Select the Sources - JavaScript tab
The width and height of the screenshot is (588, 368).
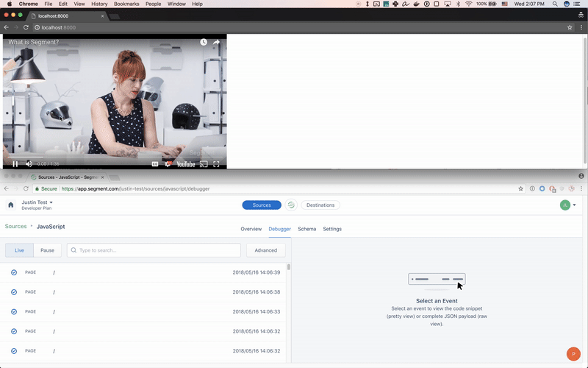pos(67,177)
